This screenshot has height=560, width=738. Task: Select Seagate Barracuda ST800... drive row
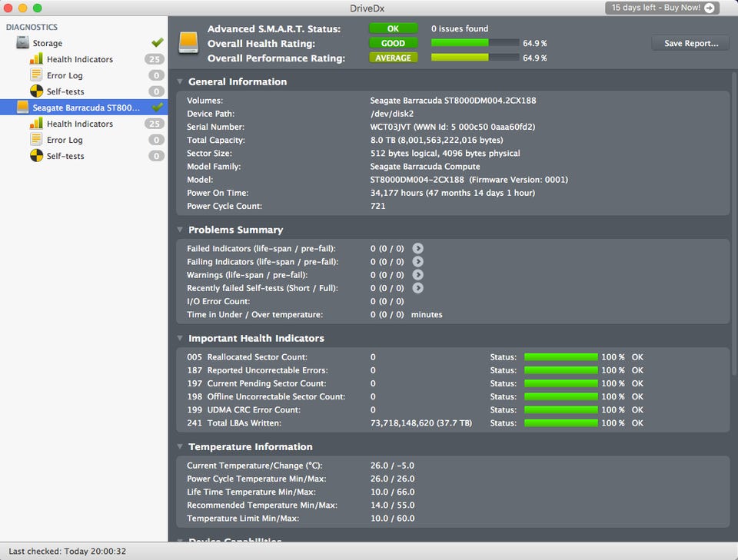(84, 108)
